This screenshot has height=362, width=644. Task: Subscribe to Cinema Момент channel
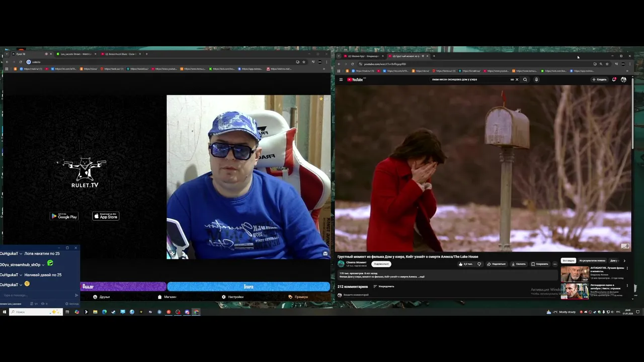[381, 264]
